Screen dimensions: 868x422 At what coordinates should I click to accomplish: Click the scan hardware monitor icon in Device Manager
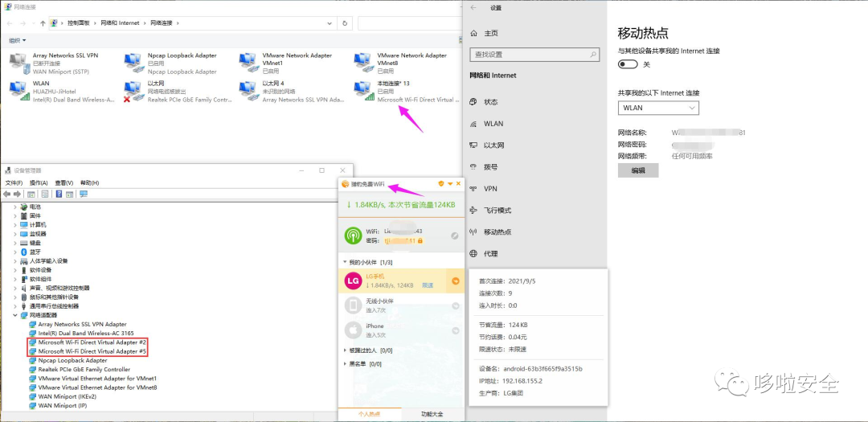point(84,194)
